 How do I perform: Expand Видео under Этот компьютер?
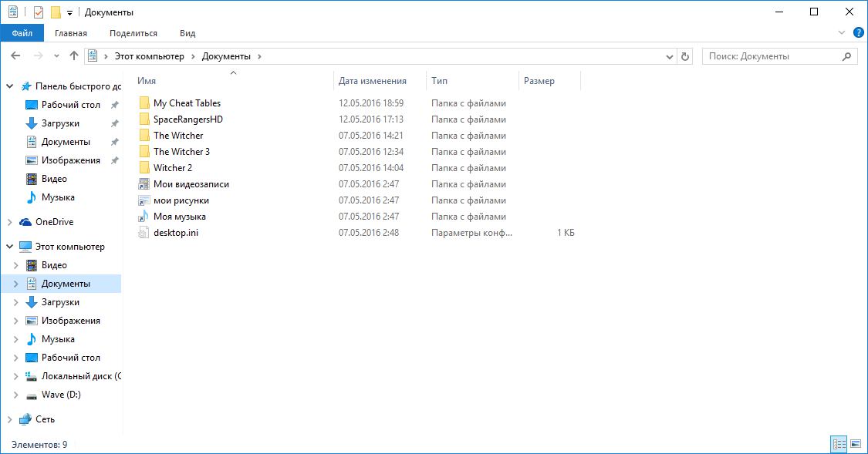point(15,265)
